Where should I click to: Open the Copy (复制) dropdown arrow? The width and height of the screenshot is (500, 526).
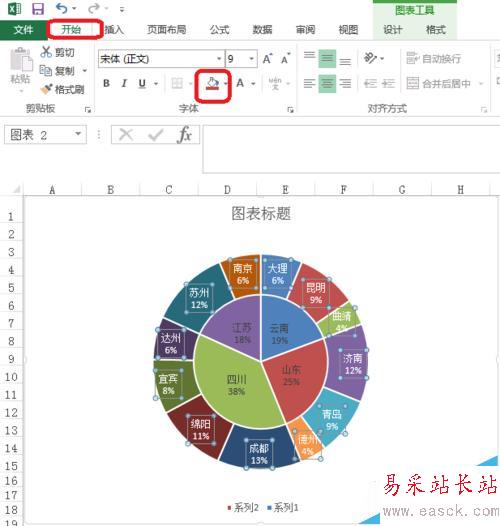[85, 71]
